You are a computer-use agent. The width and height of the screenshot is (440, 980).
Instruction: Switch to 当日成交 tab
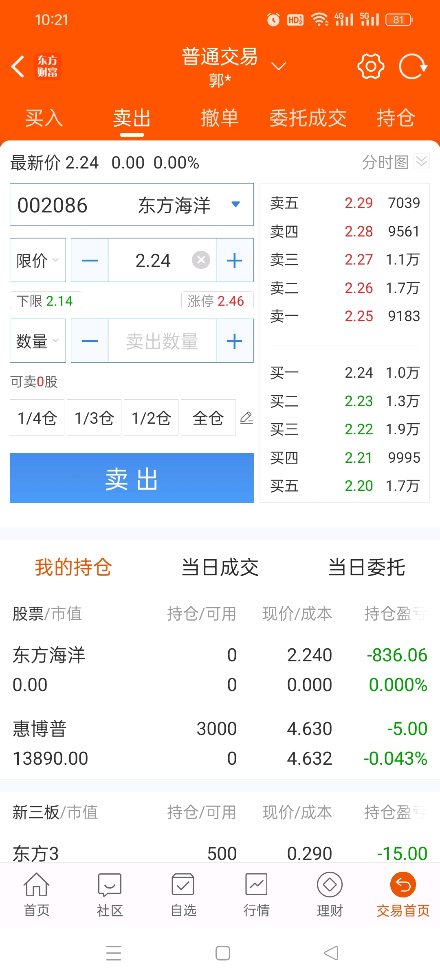click(220, 567)
